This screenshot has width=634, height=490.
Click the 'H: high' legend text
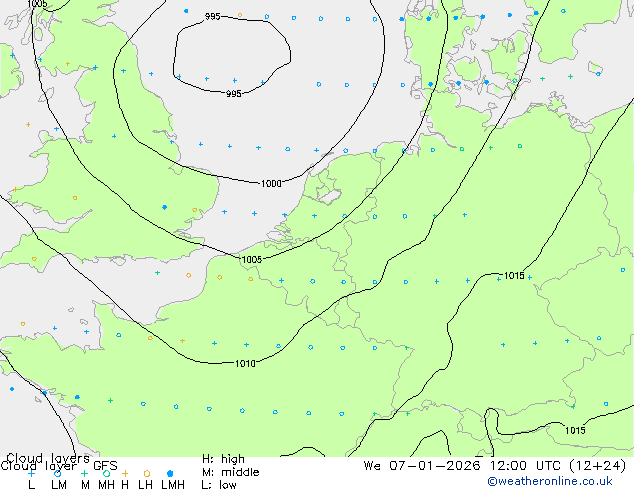(223, 459)
